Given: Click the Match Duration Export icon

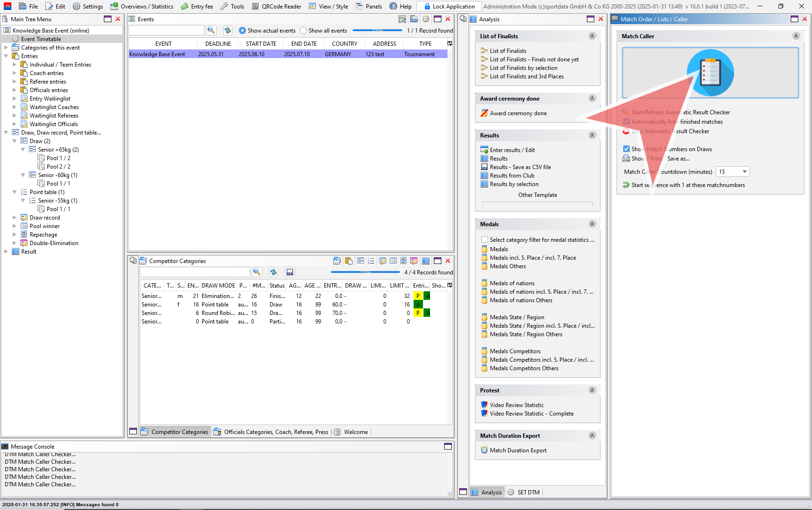Looking at the screenshot, I should pyautogui.click(x=484, y=450).
